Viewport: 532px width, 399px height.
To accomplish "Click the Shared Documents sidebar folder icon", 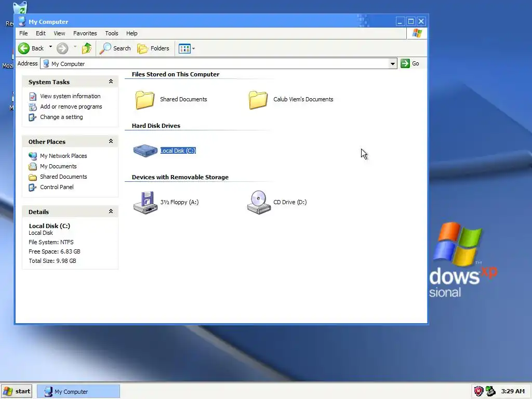I will tap(33, 177).
